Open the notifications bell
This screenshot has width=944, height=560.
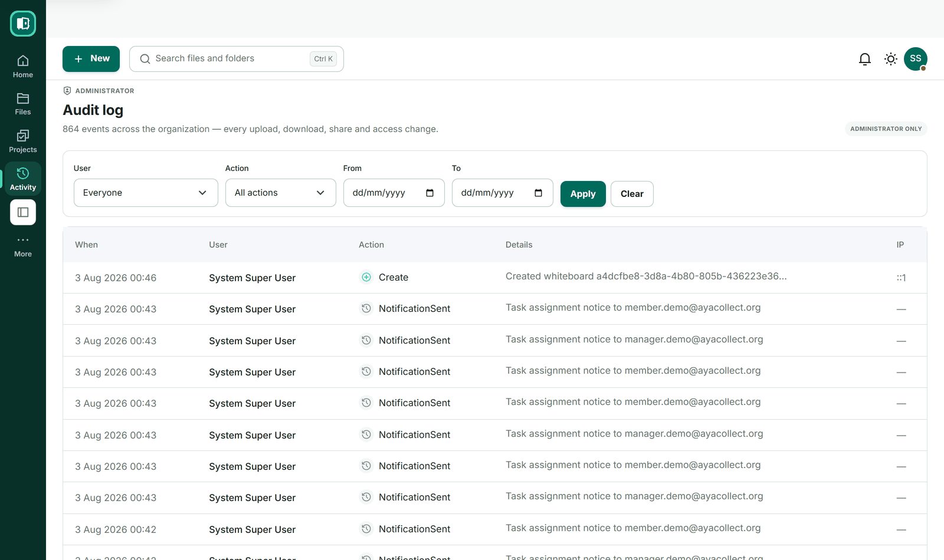point(865,59)
